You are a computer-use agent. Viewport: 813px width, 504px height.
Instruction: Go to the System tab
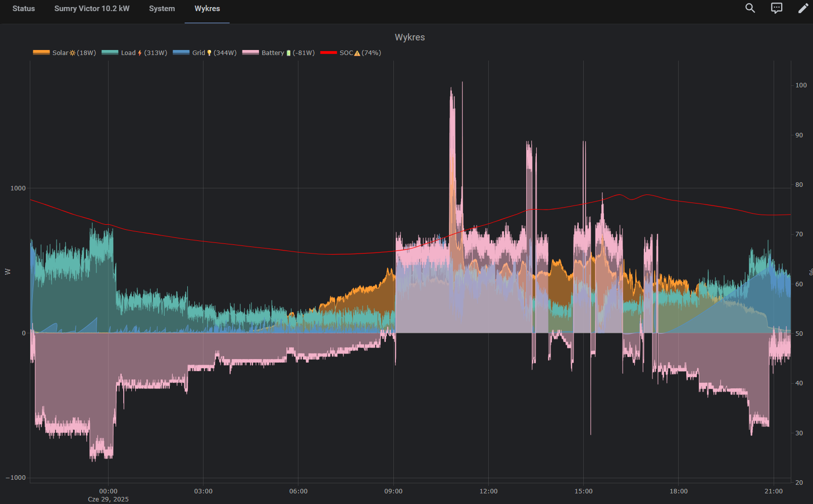click(x=162, y=9)
